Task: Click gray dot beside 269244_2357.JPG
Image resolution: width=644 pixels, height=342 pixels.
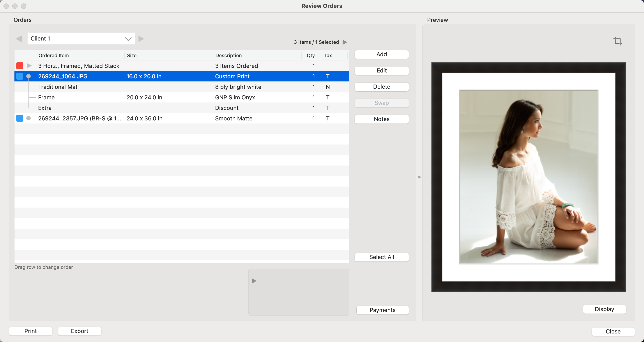Action: tap(28, 118)
